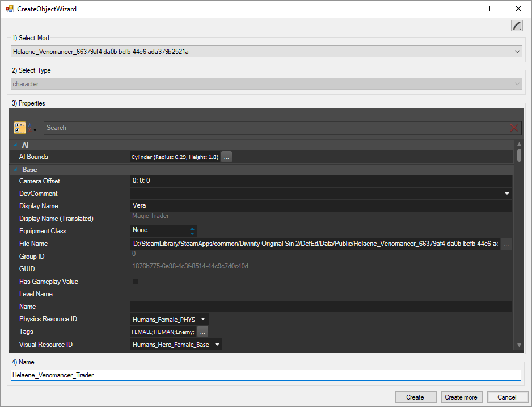Open the Physics Resource ID dropdown
This screenshot has width=532, height=407.
point(203,319)
